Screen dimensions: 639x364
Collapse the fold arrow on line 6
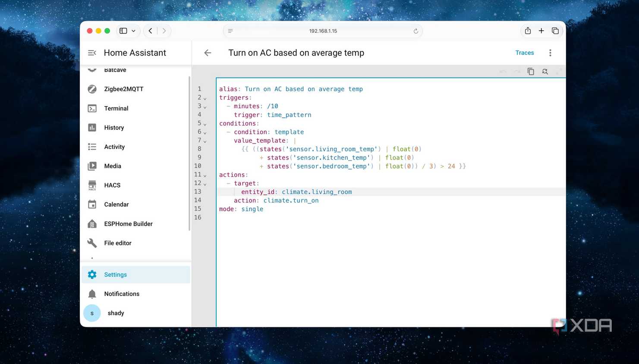tap(205, 133)
